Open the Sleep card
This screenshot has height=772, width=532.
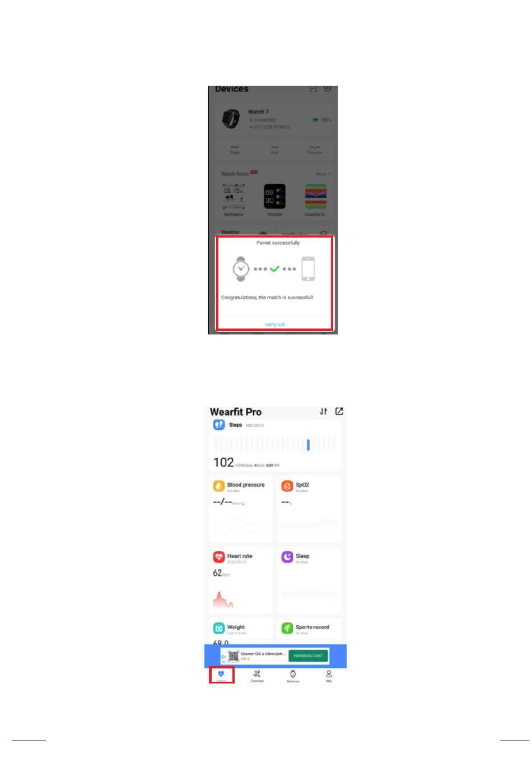(x=309, y=580)
